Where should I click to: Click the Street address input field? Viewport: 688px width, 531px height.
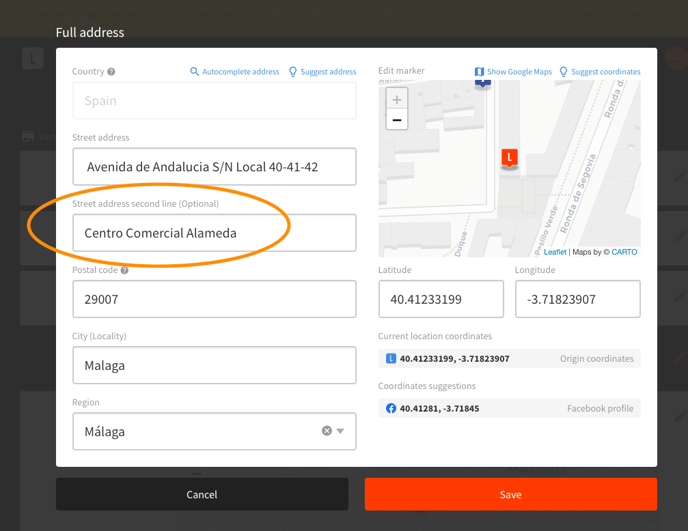(x=214, y=167)
